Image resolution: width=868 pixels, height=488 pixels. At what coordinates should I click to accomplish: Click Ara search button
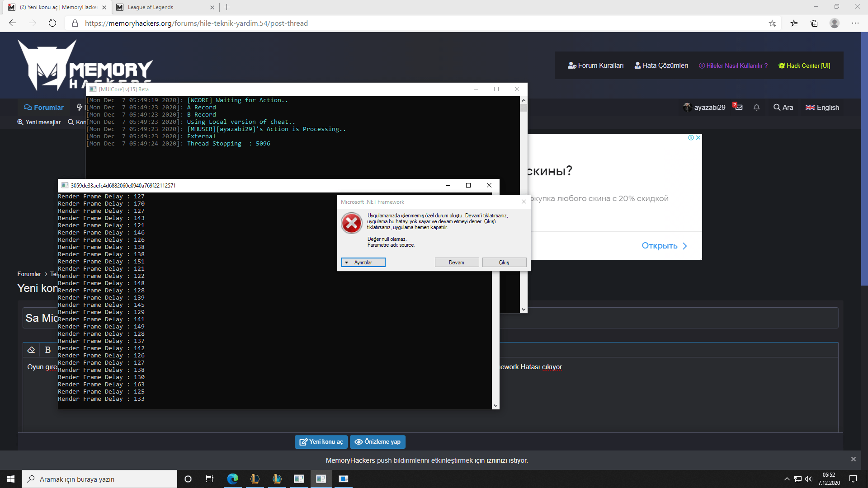(783, 107)
